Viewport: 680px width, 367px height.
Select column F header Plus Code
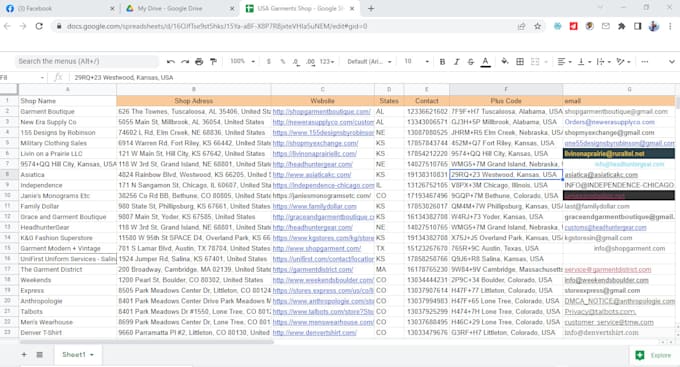tap(506, 89)
